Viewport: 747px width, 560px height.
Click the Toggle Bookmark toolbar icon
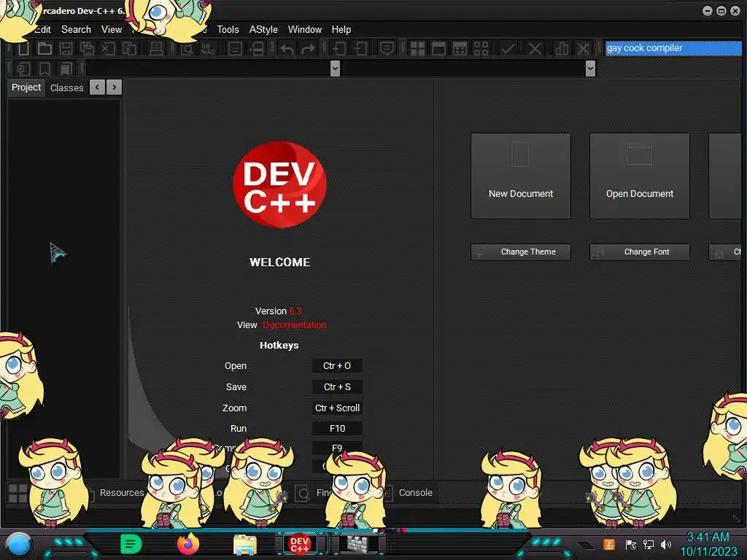point(44,69)
